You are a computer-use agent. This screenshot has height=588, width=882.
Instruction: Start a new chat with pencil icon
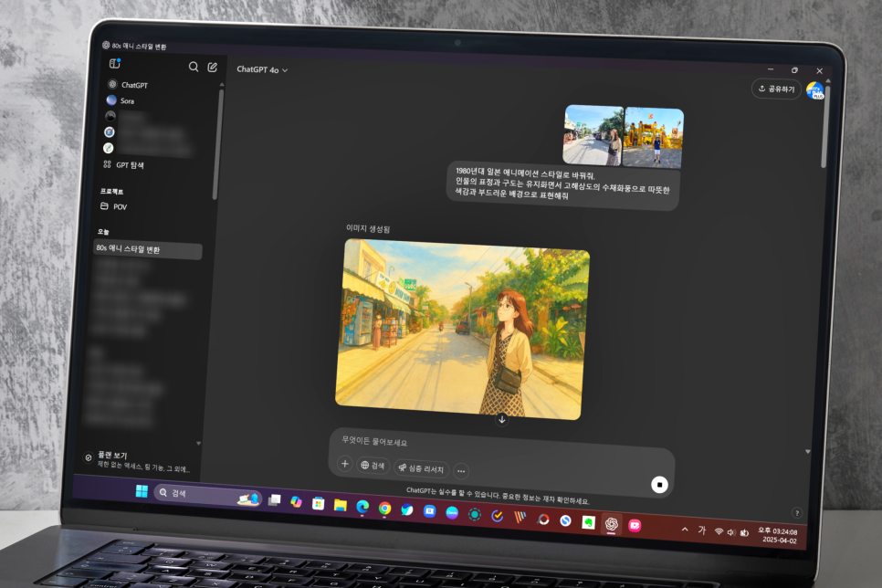tap(213, 67)
